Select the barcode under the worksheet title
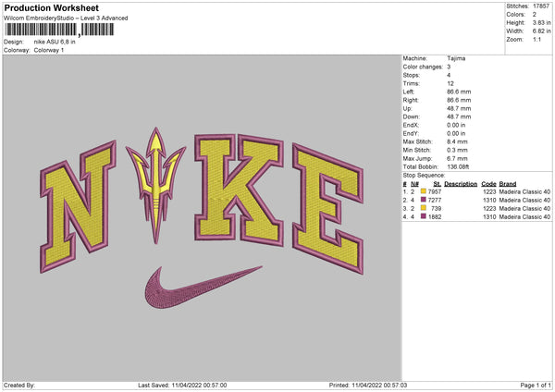The height and width of the screenshot is (392, 555). (x=59, y=30)
